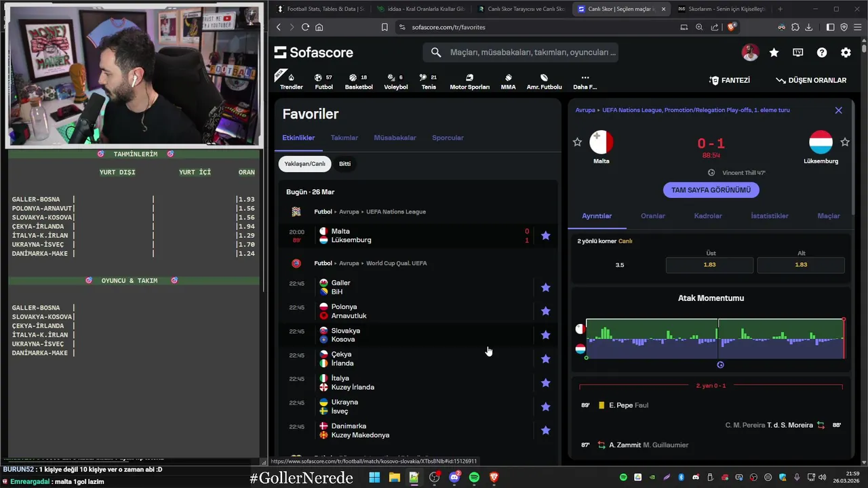The width and height of the screenshot is (868, 488).
Task: Toggle favorite star for Slovakya - Kosova
Action: tap(545, 335)
